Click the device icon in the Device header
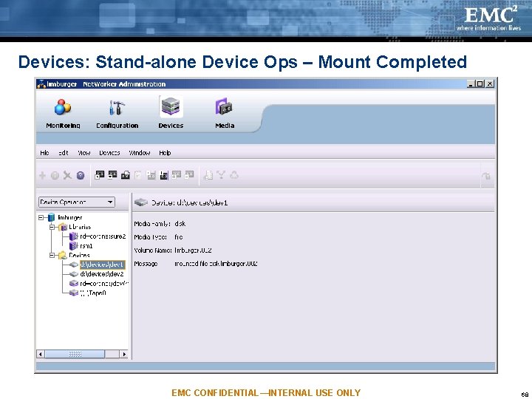 [141, 202]
